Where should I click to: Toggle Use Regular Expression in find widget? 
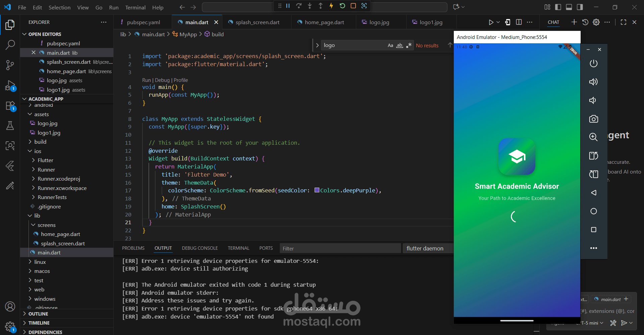(409, 45)
